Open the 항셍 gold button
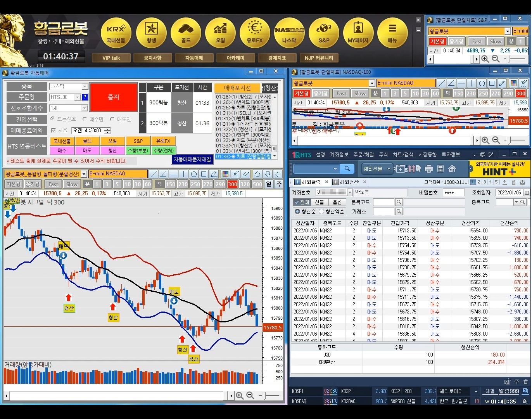 (151, 33)
